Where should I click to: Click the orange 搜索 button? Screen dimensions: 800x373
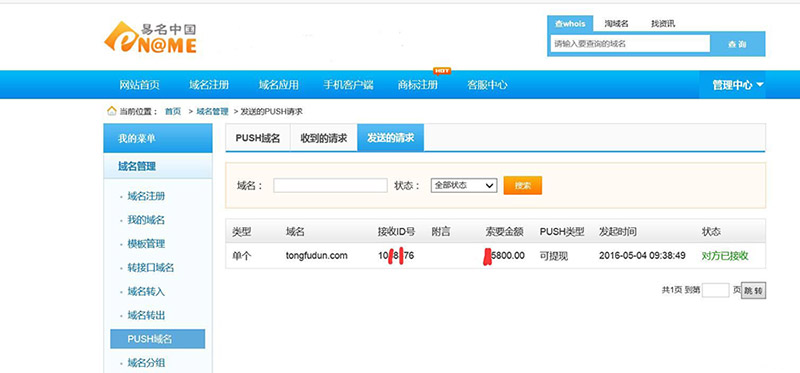coord(522,185)
